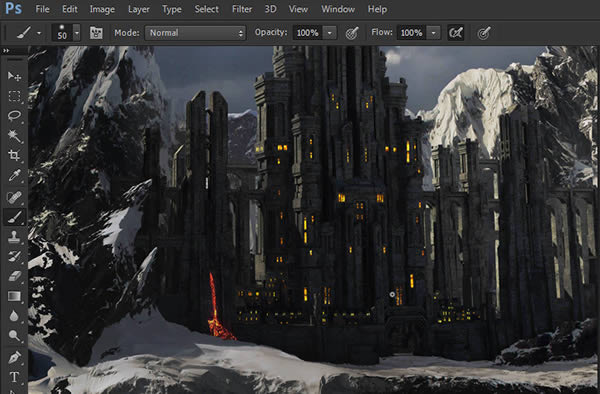This screenshot has height=394, width=600.
Task: Select the Clone Stamp tool
Action: click(x=14, y=237)
